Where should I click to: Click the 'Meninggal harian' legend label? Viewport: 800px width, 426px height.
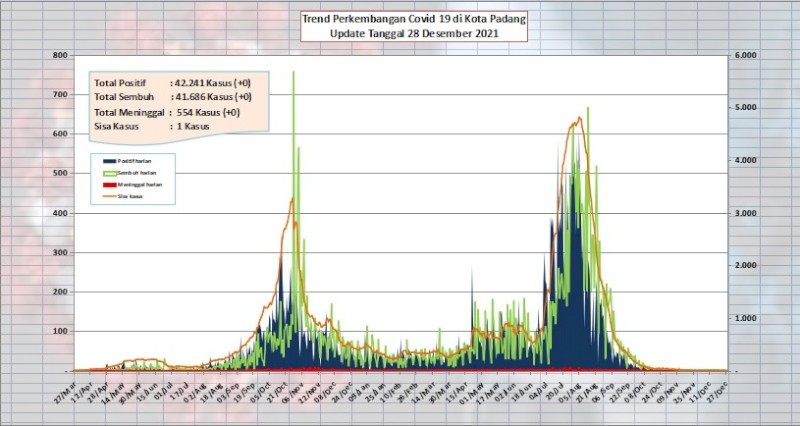tap(140, 185)
